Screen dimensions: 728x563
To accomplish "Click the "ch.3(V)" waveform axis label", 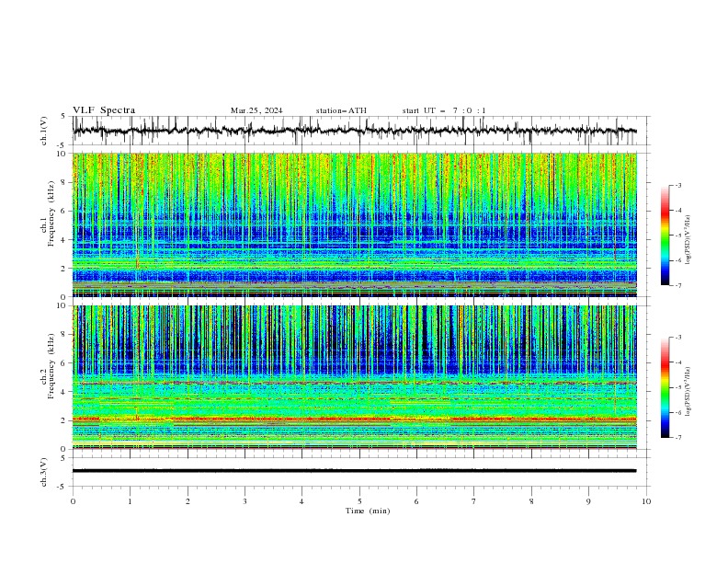I will point(44,472).
